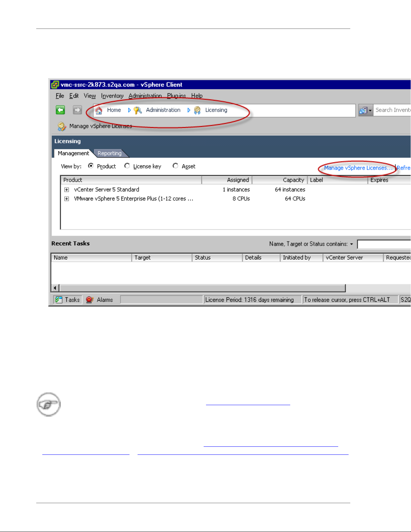Sort by the Label column header
Screen dimensions: 411x532
coord(337,180)
